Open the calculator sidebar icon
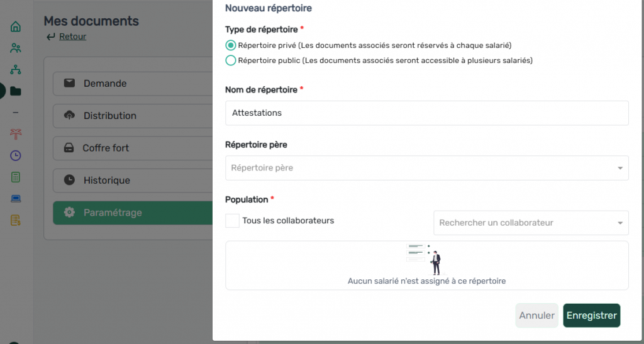644x344 pixels. tap(16, 177)
